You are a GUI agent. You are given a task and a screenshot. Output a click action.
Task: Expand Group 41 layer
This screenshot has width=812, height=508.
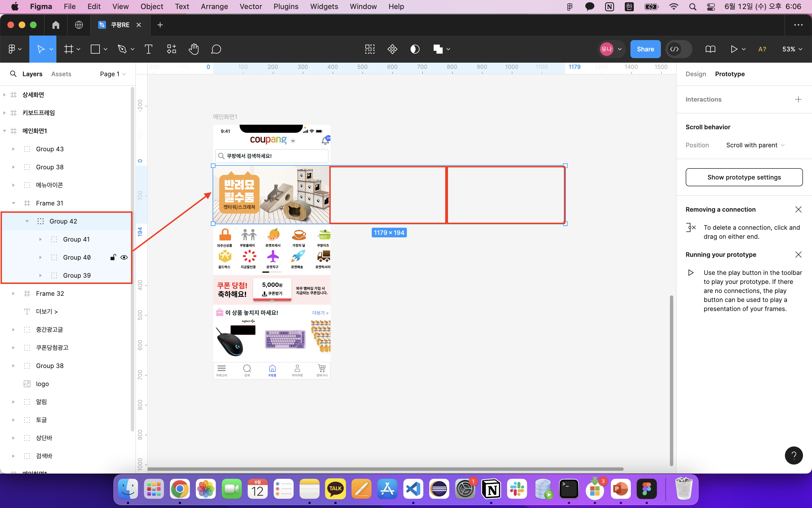(x=40, y=240)
